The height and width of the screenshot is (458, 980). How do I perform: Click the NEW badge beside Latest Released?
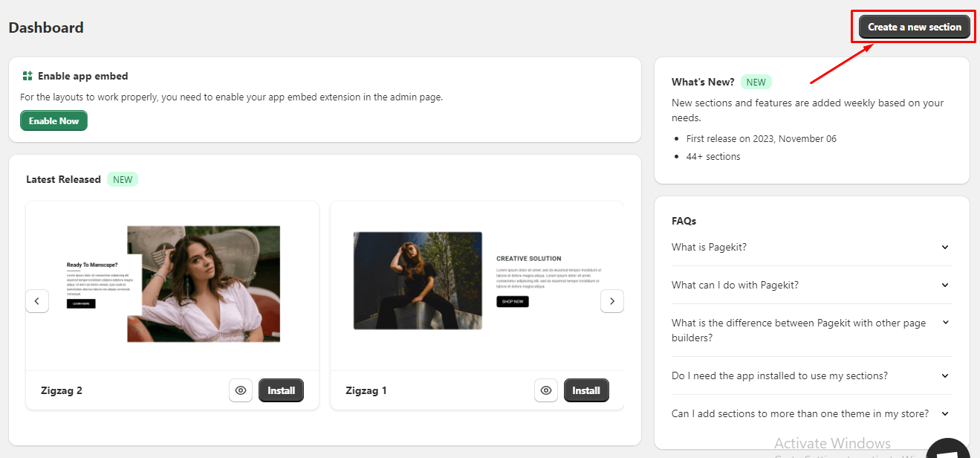[123, 179]
